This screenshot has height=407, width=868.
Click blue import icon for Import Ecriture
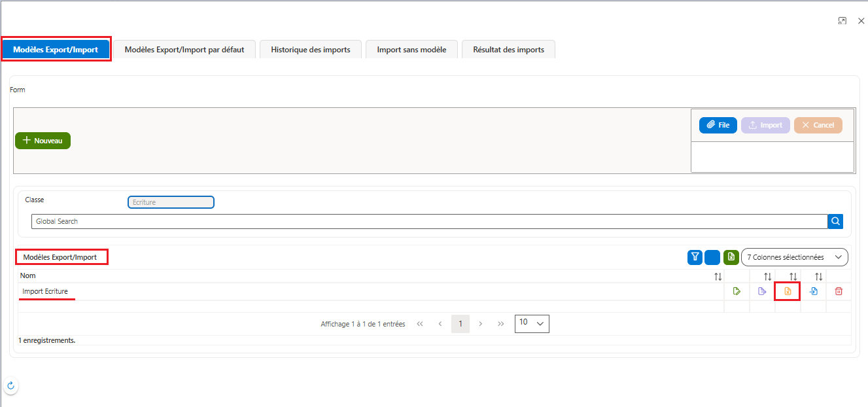pos(813,291)
